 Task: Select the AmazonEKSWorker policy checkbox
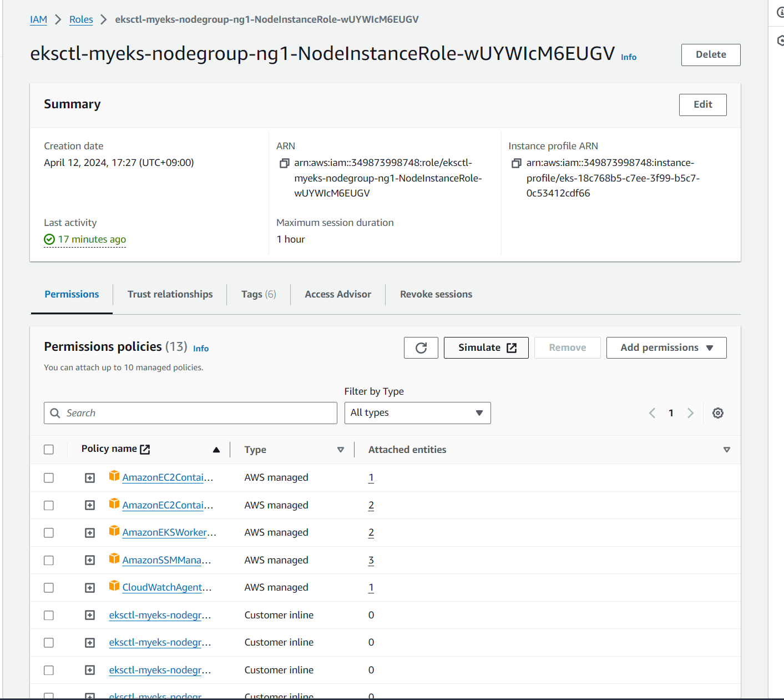coord(49,533)
